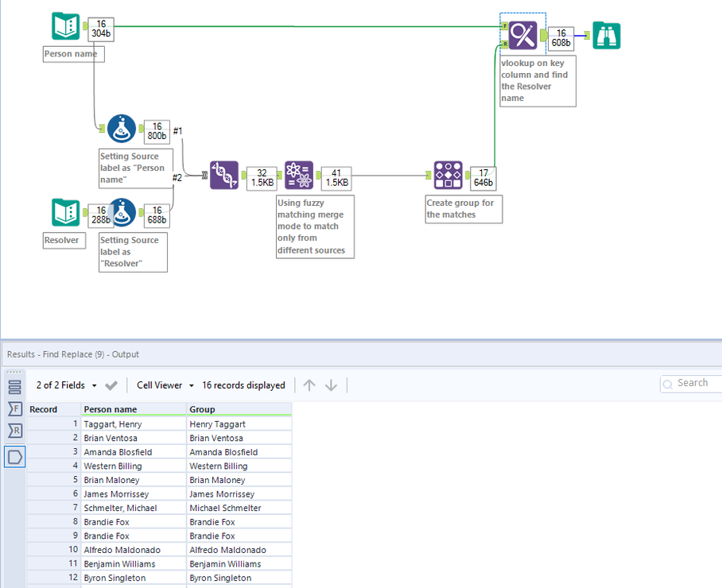Select the 'vlookup on key column' annotation
Screen dimensions: 722x588
538,81
